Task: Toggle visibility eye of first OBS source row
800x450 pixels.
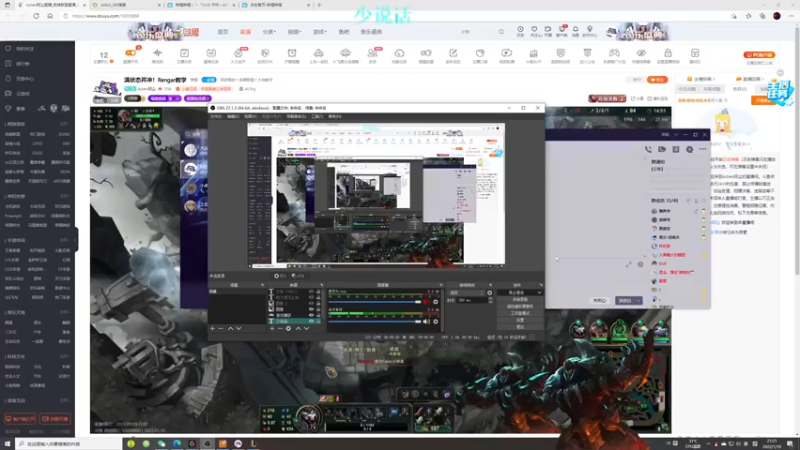Action: click(x=312, y=291)
